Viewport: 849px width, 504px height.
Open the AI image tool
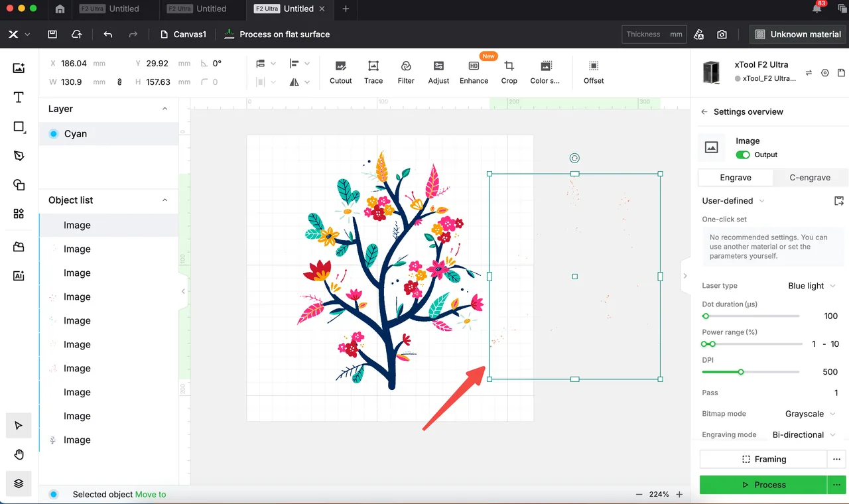click(19, 276)
